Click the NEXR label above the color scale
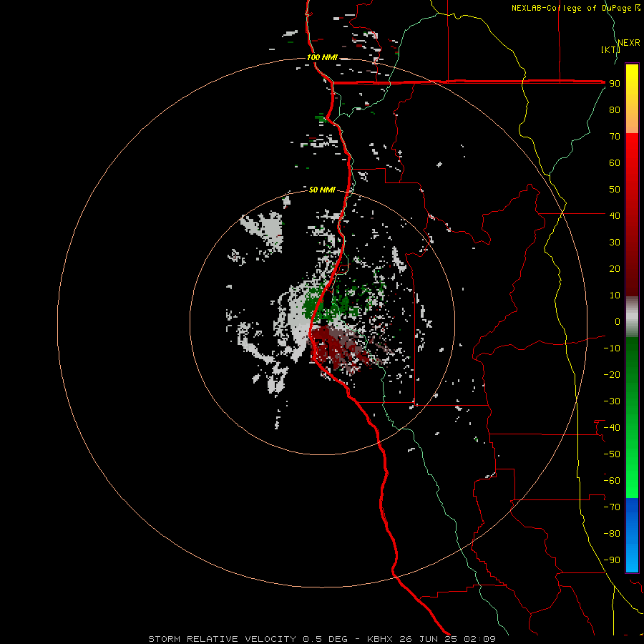644x644 pixels. click(x=629, y=42)
